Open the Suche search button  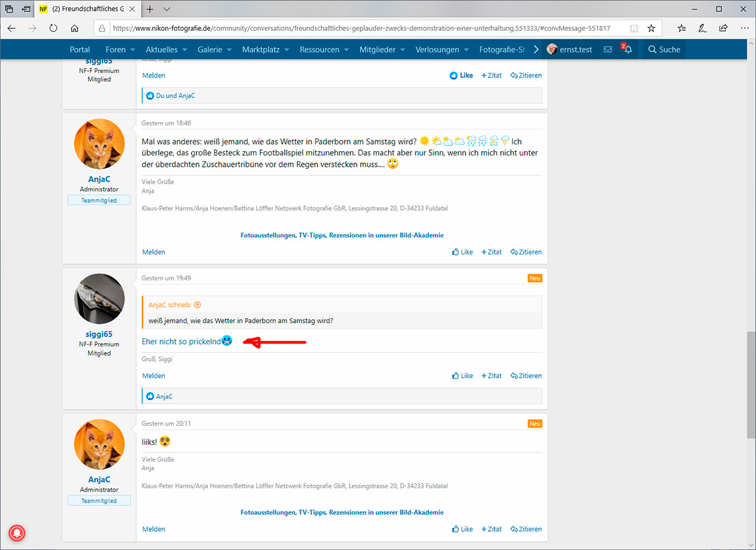click(664, 50)
